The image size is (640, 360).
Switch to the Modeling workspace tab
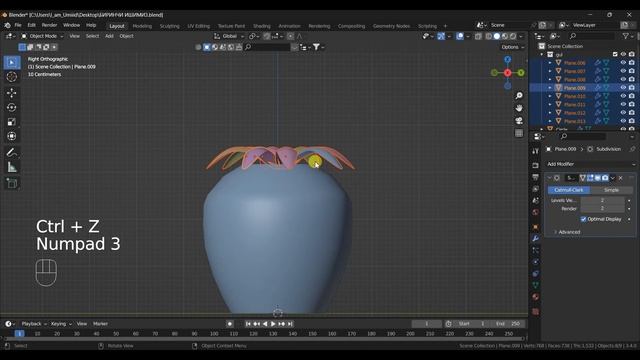pos(142,26)
